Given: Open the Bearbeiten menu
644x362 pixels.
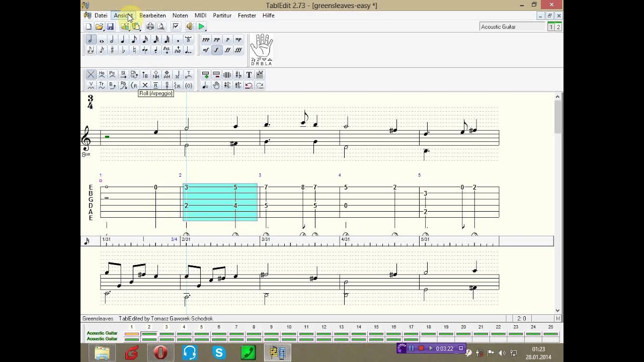Looking at the screenshot, I should click(x=152, y=16).
